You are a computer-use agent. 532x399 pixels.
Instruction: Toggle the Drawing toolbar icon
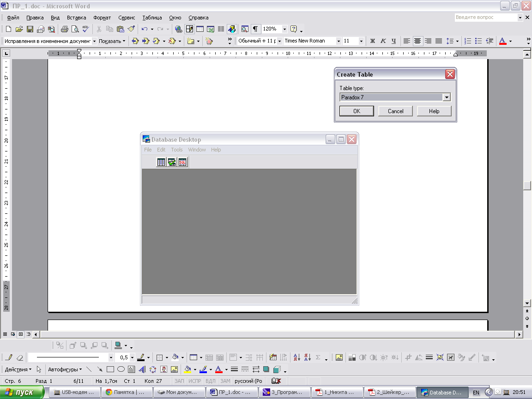[x=232, y=29]
